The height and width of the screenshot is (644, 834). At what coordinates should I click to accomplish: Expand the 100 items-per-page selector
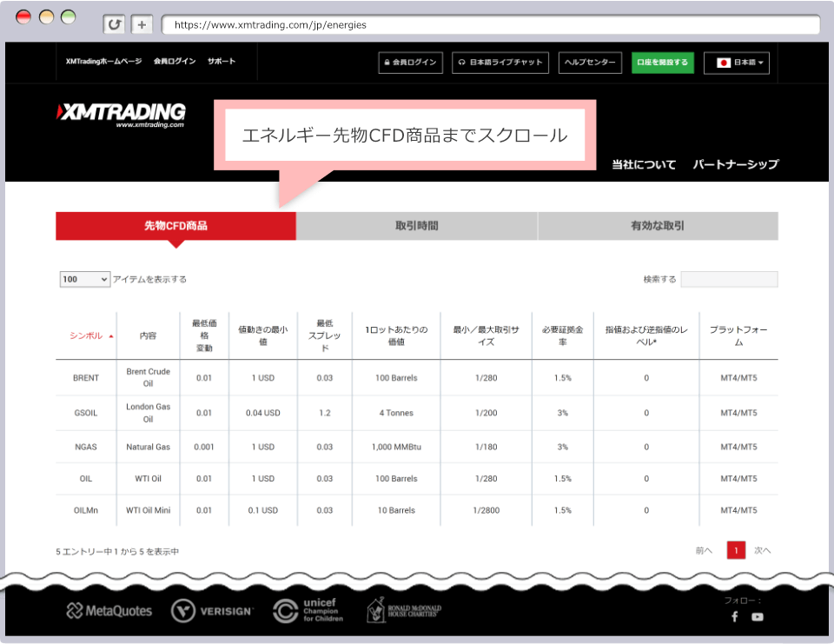click(x=84, y=279)
